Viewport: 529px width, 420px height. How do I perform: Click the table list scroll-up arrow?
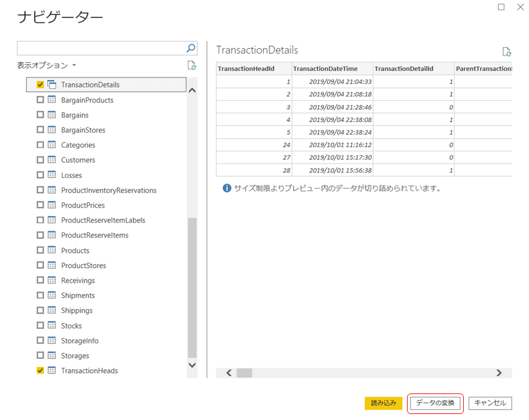point(192,90)
